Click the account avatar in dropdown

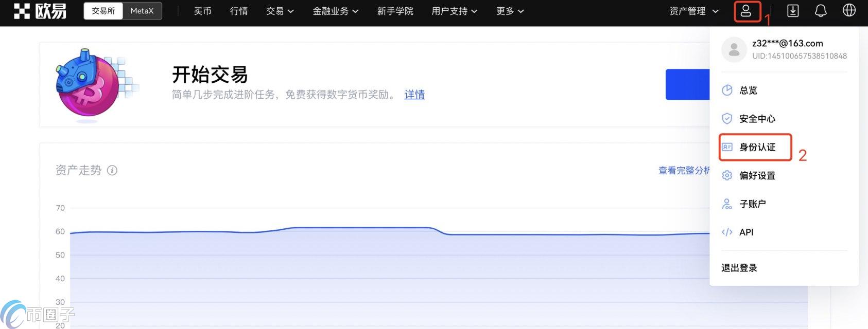pyautogui.click(x=734, y=50)
